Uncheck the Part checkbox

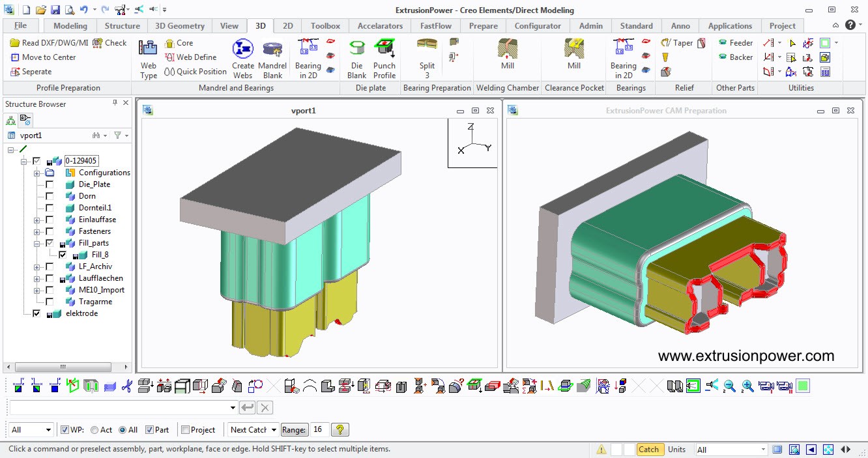point(149,430)
